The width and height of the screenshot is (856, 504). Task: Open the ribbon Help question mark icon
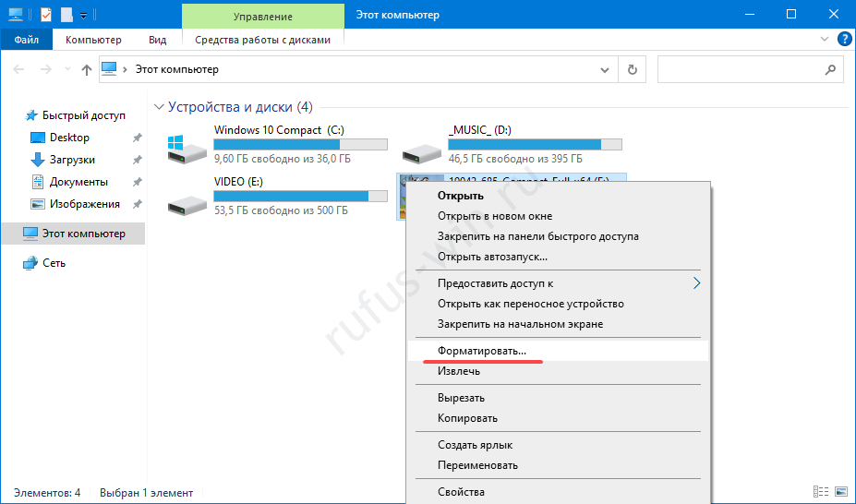click(x=843, y=40)
